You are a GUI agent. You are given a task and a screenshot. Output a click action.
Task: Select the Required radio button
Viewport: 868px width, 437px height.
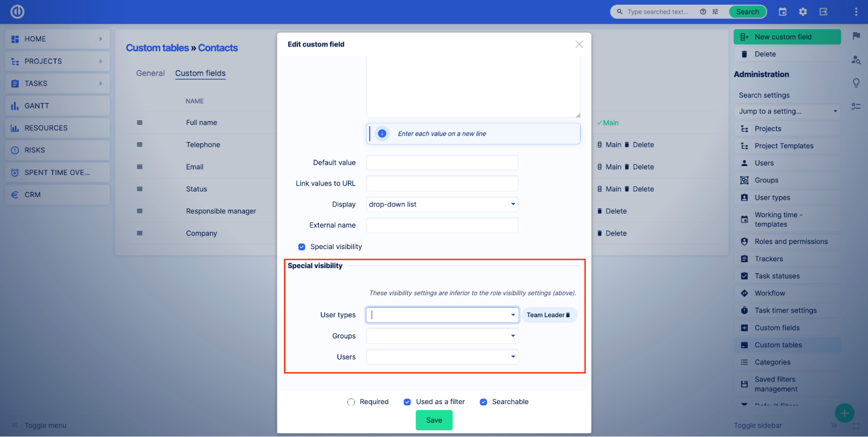[351, 402]
